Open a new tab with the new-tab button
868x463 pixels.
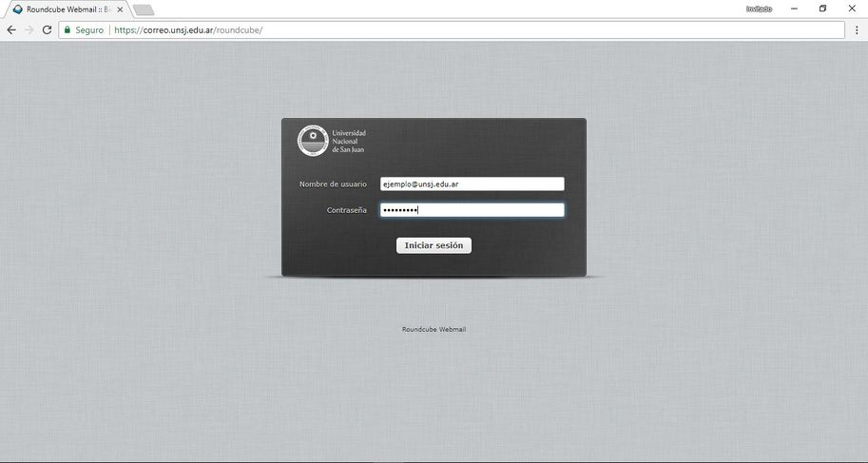click(x=144, y=10)
